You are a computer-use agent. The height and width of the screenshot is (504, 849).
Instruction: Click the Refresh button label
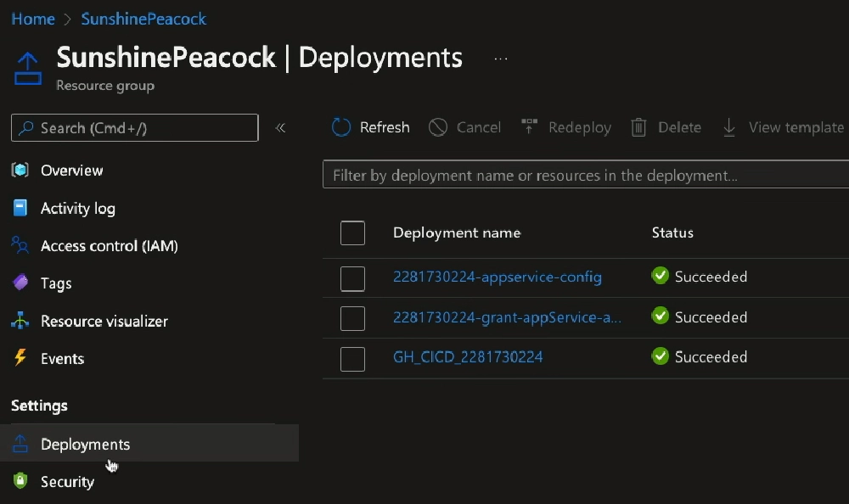385,127
